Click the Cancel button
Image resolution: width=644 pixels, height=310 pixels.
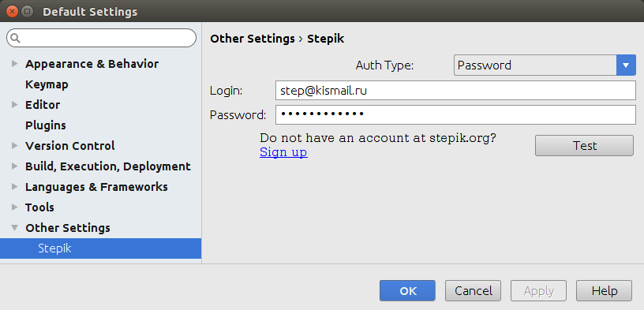[474, 291]
